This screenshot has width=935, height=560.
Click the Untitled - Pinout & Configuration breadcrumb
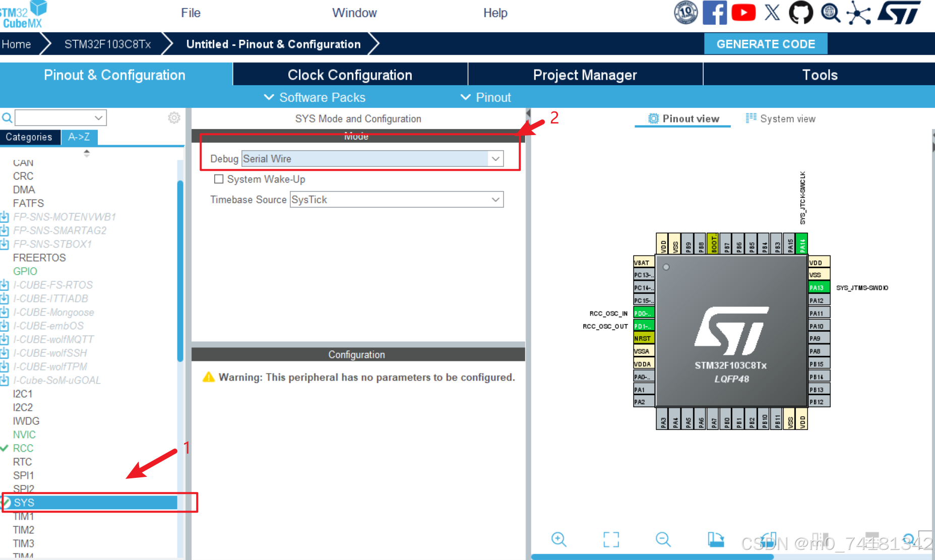click(x=273, y=44)
